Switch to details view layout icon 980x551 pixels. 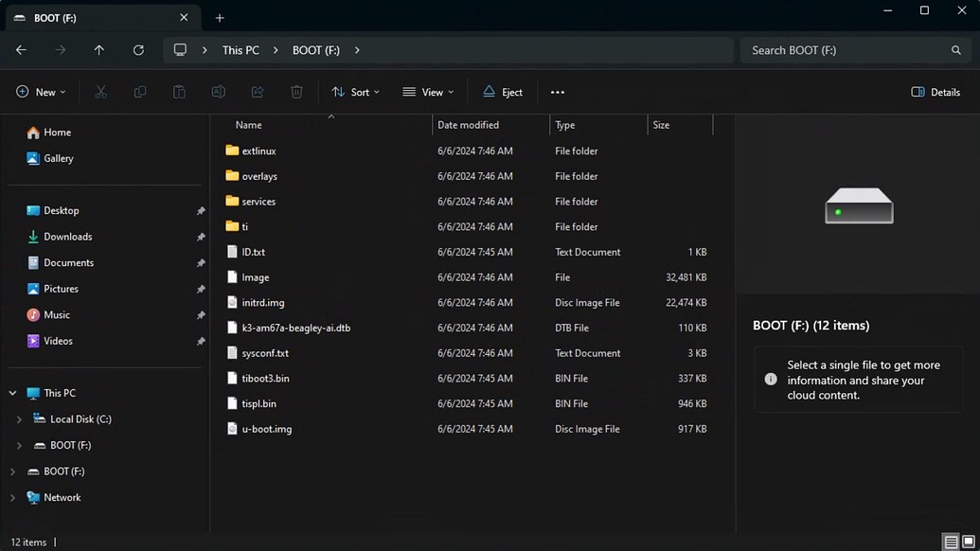coord(951,542)
